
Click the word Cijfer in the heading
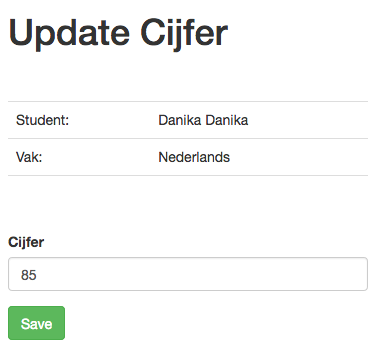(x=184, y=33)
